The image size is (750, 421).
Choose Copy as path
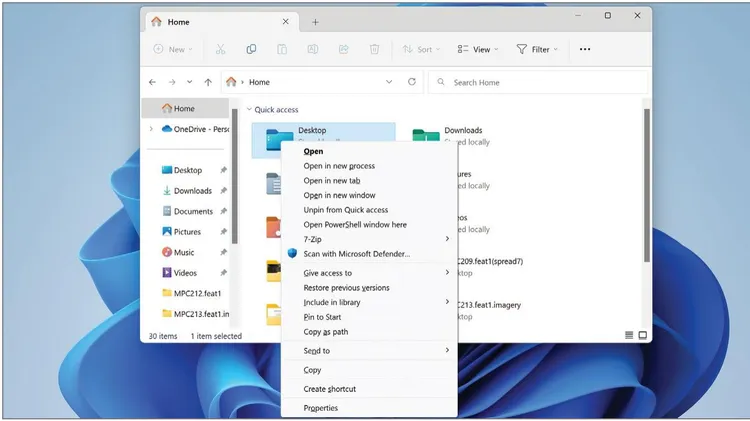370,332
